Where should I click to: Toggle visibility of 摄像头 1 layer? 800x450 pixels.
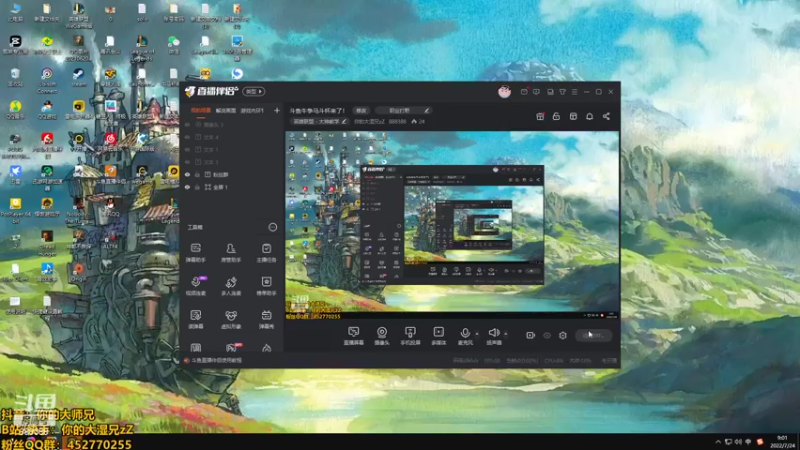pos(187,124)
